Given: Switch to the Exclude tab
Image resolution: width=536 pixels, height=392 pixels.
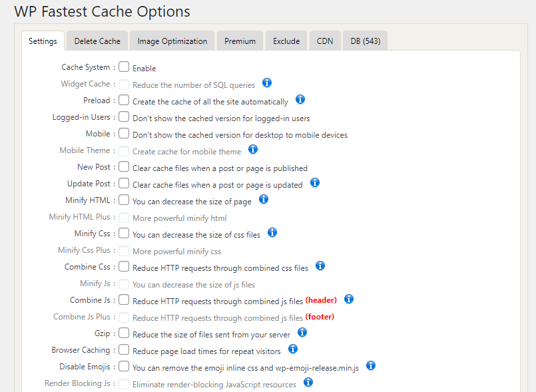Looking at the screenshot, I should 286,41.
